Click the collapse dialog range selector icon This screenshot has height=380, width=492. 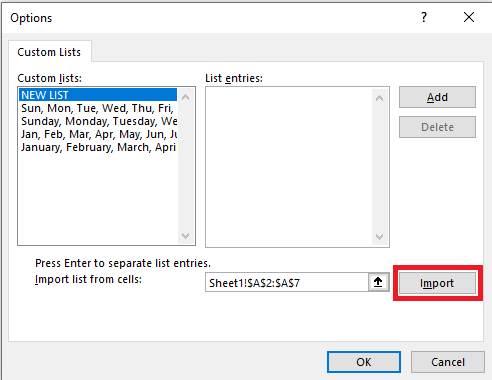pyautogui.click(x=378, y=282)
